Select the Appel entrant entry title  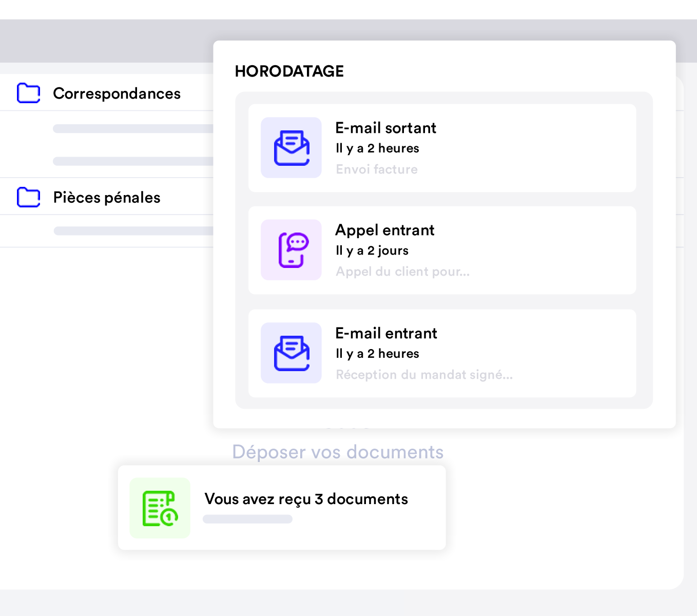click(384, 230)
